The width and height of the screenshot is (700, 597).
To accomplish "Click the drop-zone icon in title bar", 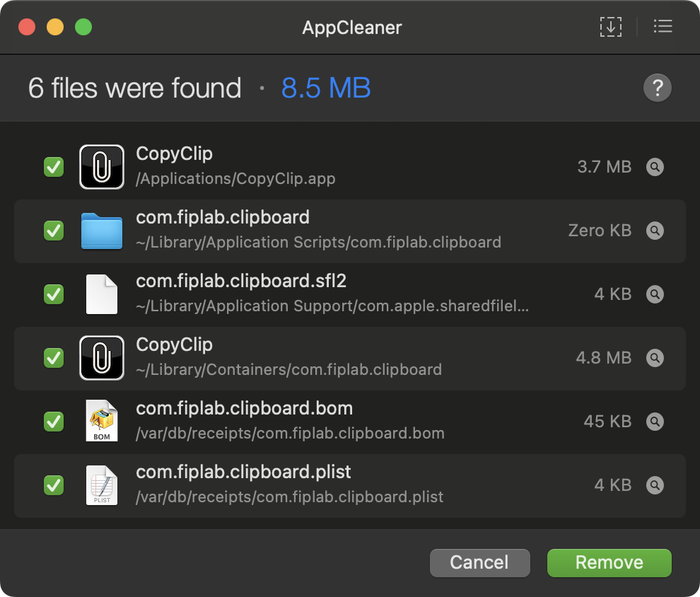I will (610, 27).
